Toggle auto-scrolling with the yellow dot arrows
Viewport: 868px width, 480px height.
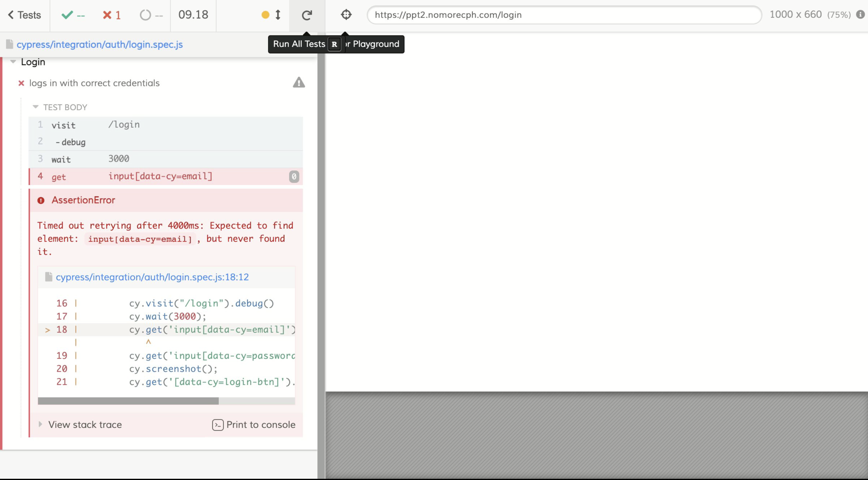point(271,15)
